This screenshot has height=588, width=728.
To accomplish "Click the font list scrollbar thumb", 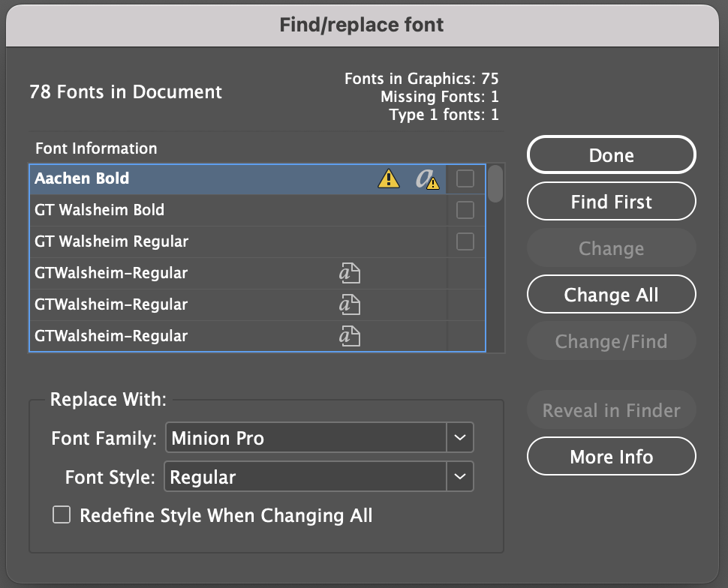I will [495, 184].
